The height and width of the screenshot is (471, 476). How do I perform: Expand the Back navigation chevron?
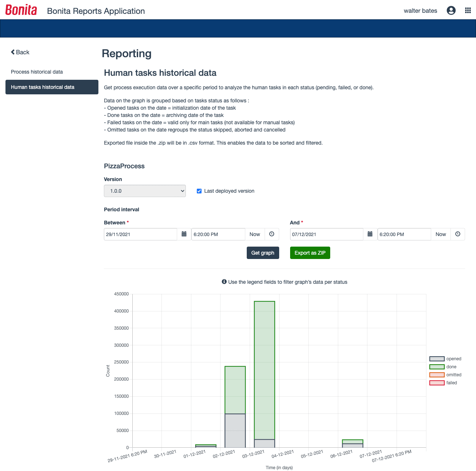pos(12,52)
